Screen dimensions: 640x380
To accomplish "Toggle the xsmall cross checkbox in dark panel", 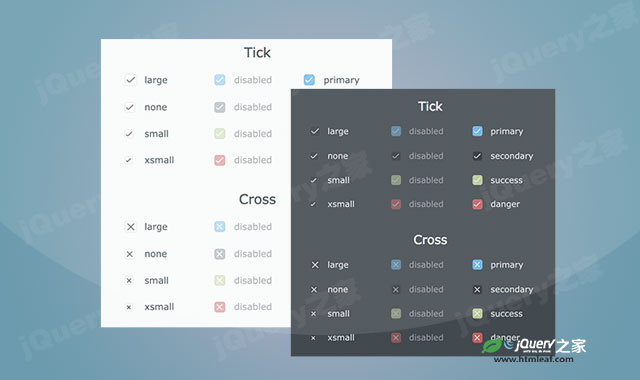I will pyautogui.click(x=313, y=338).
